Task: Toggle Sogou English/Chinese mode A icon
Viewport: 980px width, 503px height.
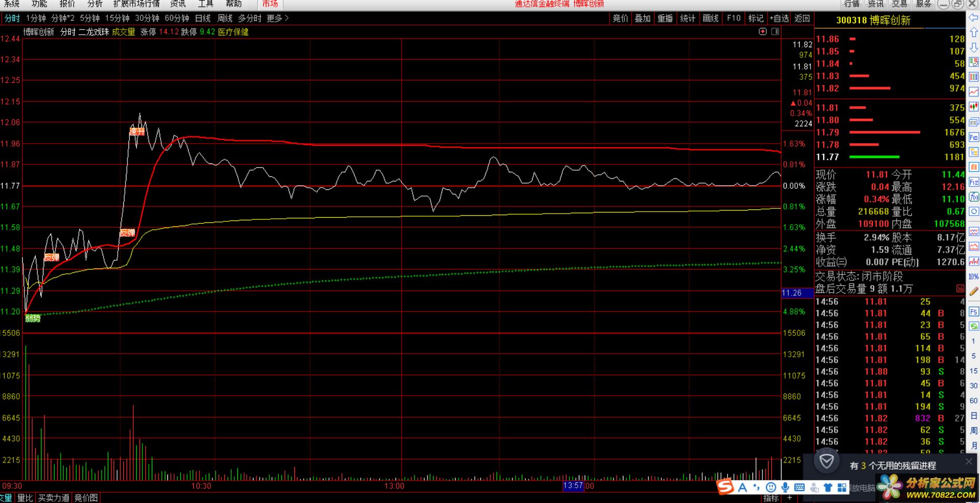Action: pyautogui.click(x=743, y=487)
